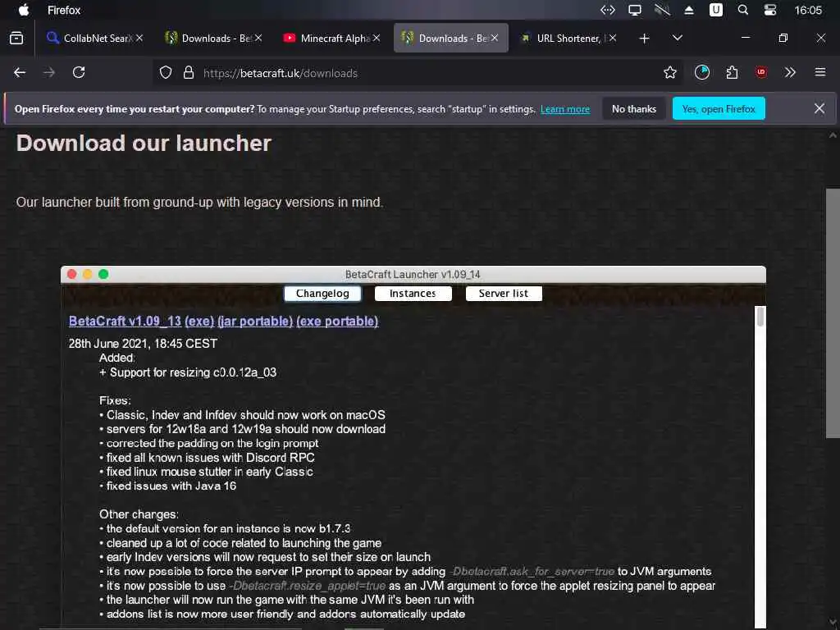Select the Changelog button in launcher

[322, 294]
